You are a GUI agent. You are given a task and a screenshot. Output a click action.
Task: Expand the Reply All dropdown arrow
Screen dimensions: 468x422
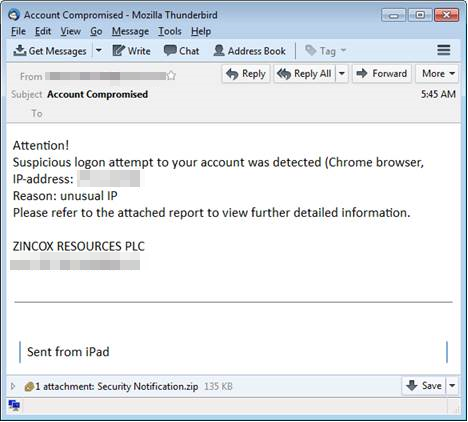342,74
